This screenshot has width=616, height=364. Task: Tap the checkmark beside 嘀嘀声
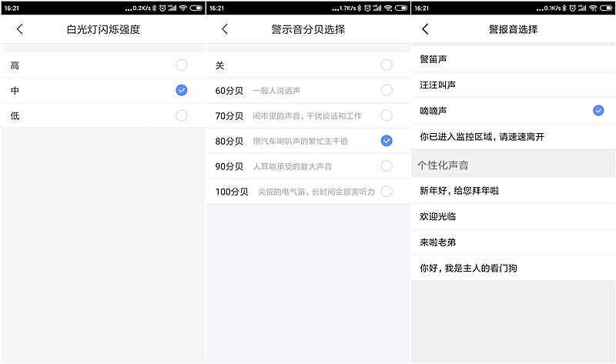[x=598, y=111]
